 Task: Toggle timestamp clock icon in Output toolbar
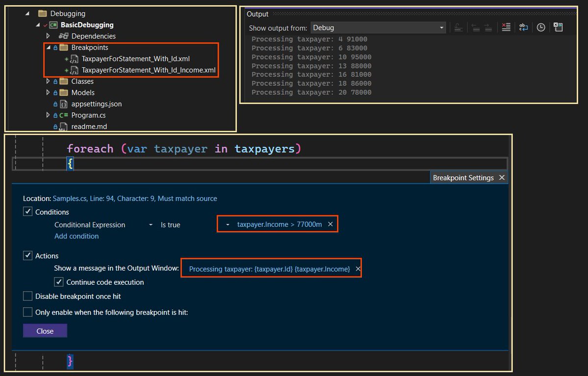tap(541, 27)
